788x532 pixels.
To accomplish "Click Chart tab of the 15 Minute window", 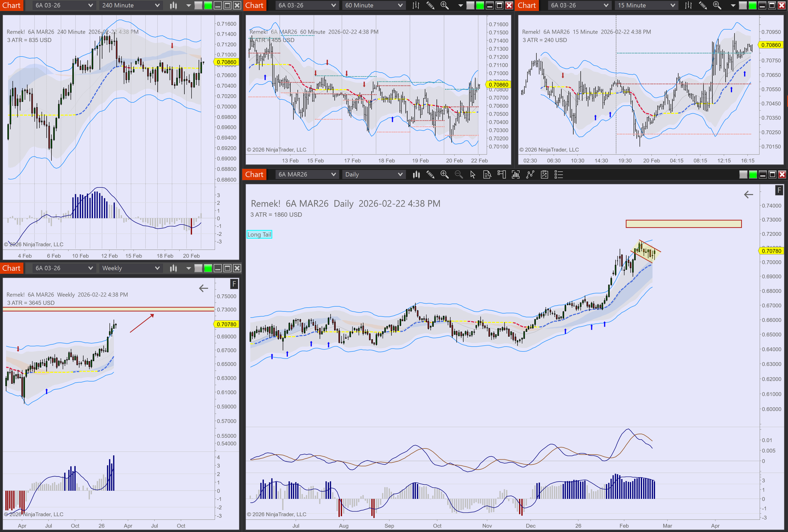I will tap(527, 5).
